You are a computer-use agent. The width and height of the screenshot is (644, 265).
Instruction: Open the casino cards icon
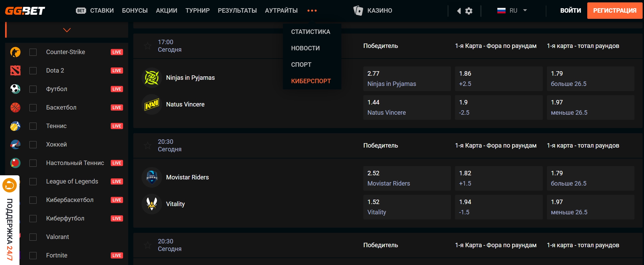tap(358, 11)
